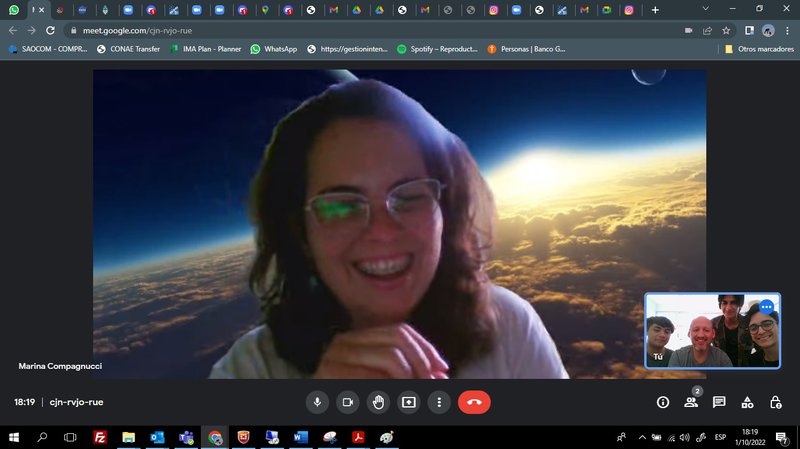The width and height of the screenshot is (800, 449).
Task: View site information padlock icon
Action: [x=73, y=31]
